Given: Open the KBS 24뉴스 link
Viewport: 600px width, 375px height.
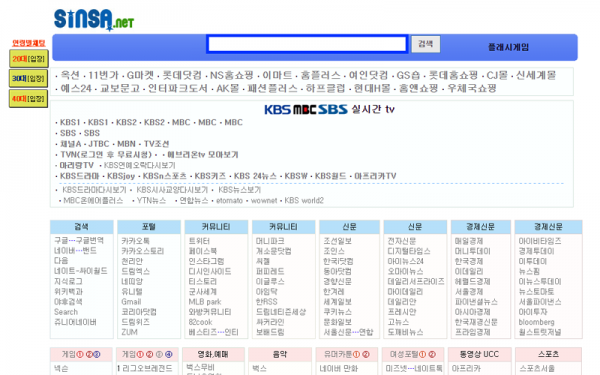Looking at the screenshot, I should click(255, 176).
